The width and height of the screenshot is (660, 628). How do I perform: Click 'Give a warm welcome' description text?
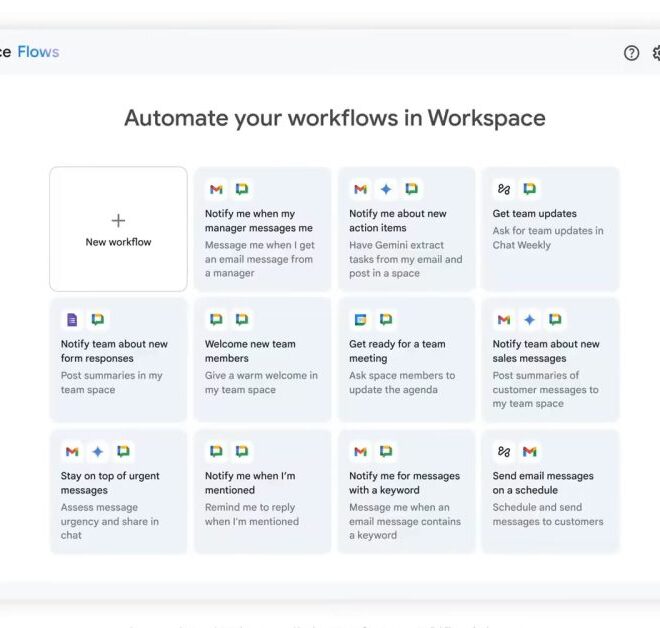pyautogui.click(x=261, y=382)
